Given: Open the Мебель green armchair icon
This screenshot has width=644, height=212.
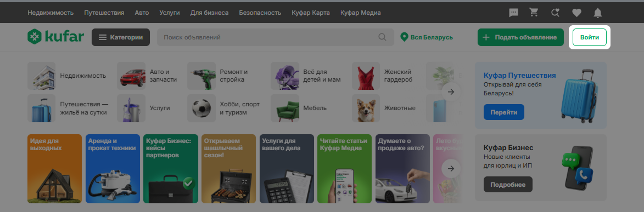Looking at the screenshot, I should (284, 108).
